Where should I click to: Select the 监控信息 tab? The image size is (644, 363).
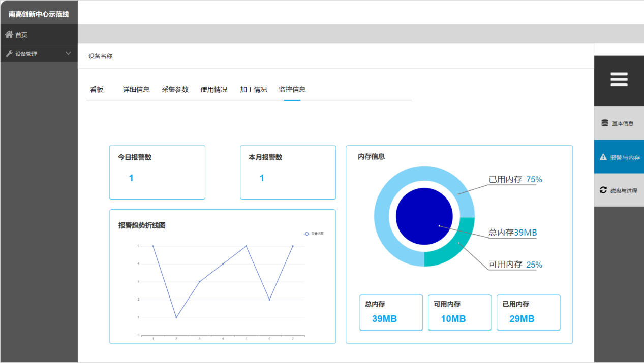click(x=292, y=90)
